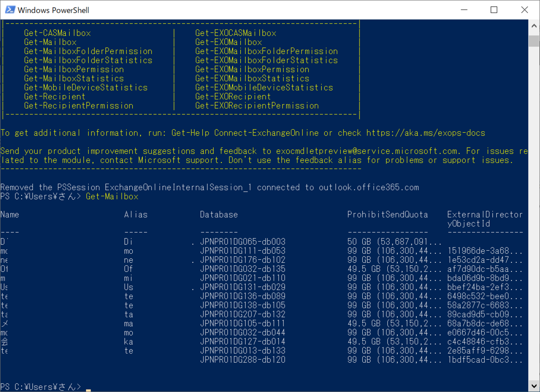Screen dimensions: 540x392
Task: Click object ID 68a7b8dc-de68...
Action: coord(485,324)
